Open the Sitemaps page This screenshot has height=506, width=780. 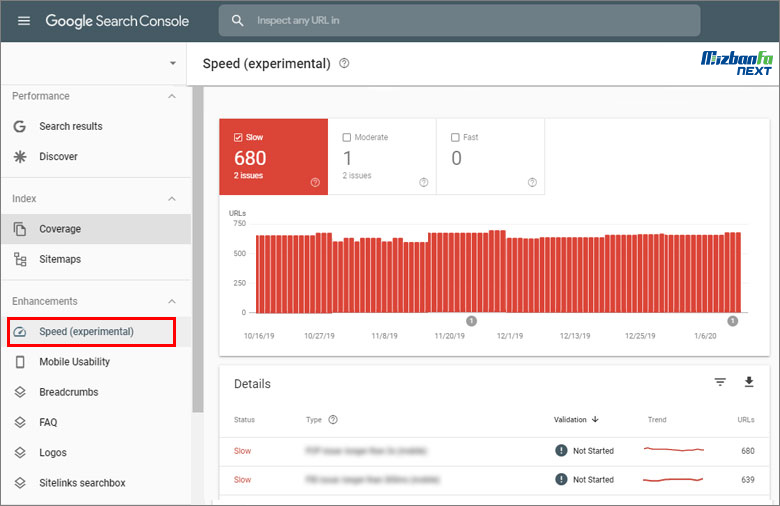(x=60, y=259)
